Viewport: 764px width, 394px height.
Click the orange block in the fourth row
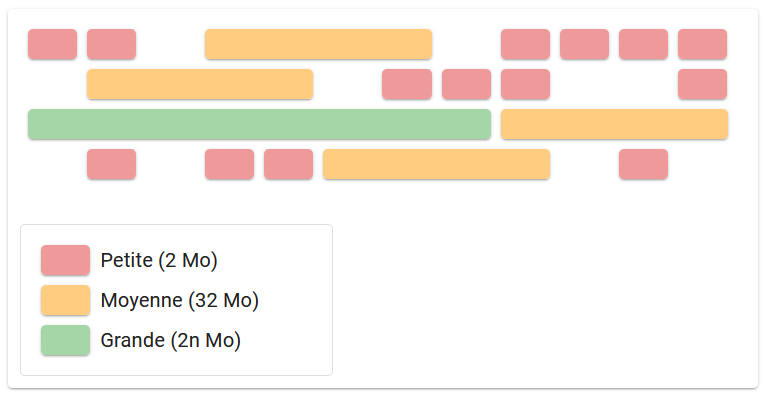[437, 164]
